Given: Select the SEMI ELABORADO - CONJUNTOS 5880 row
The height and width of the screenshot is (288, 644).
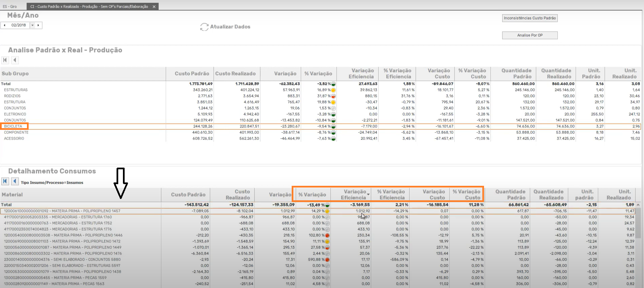Looking at the screenshot, I should (x=318, y=260).
